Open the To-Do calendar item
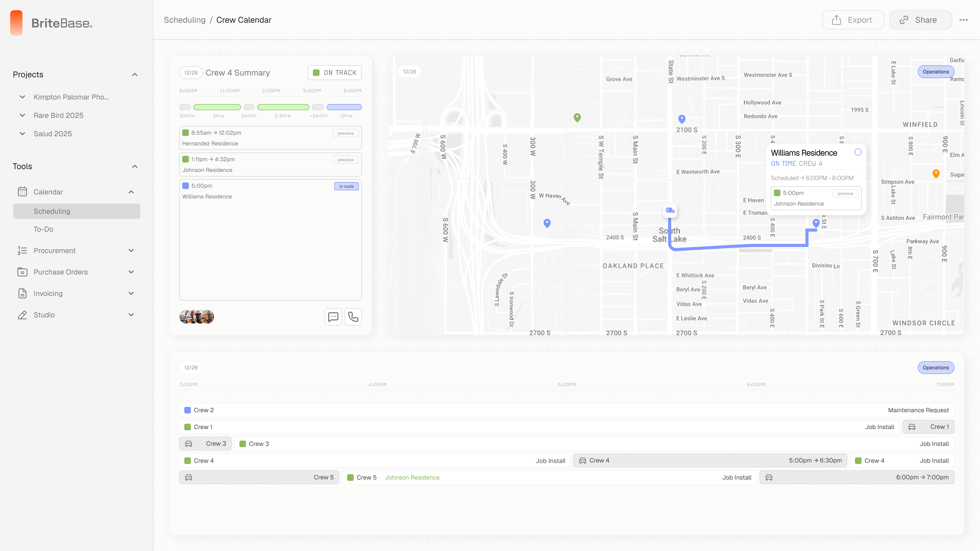 coord(43,229)
